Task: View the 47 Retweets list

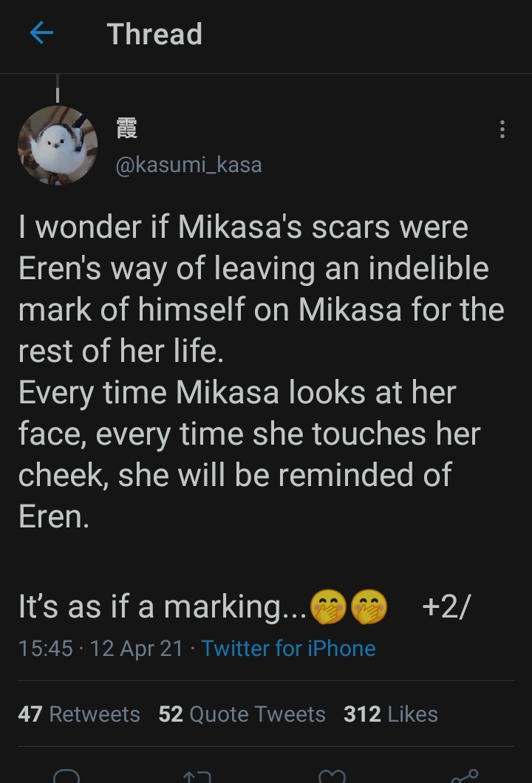Action: click(x=79, y=714)
